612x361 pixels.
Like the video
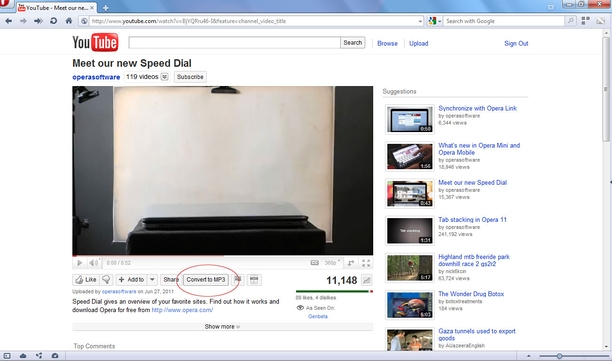pos(86,279)
